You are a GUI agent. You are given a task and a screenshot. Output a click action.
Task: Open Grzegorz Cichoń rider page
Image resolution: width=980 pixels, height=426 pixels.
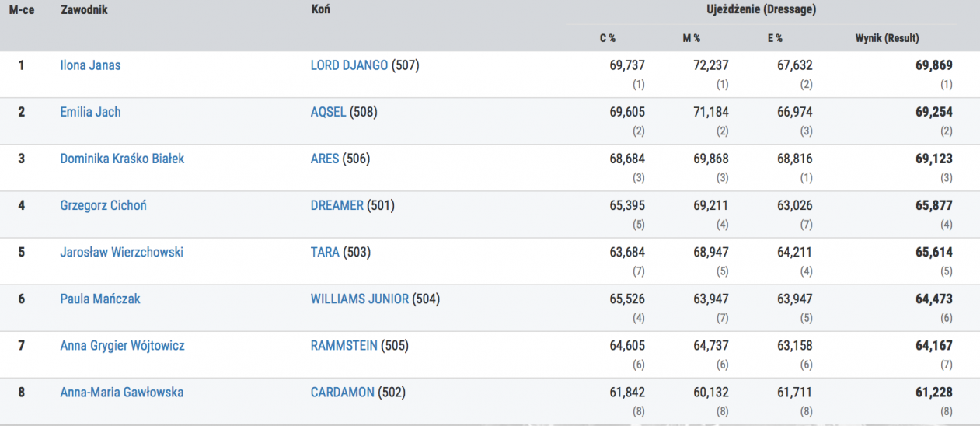(103, 205)
